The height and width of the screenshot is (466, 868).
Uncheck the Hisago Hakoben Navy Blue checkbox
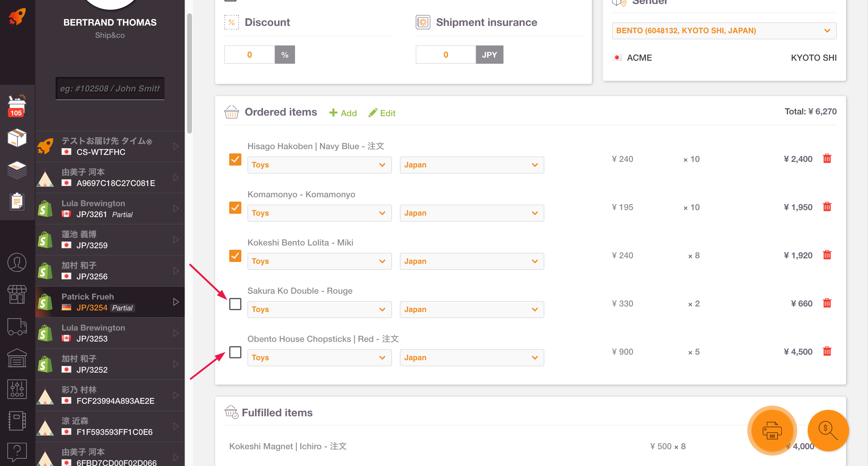(x=235, y=159)
